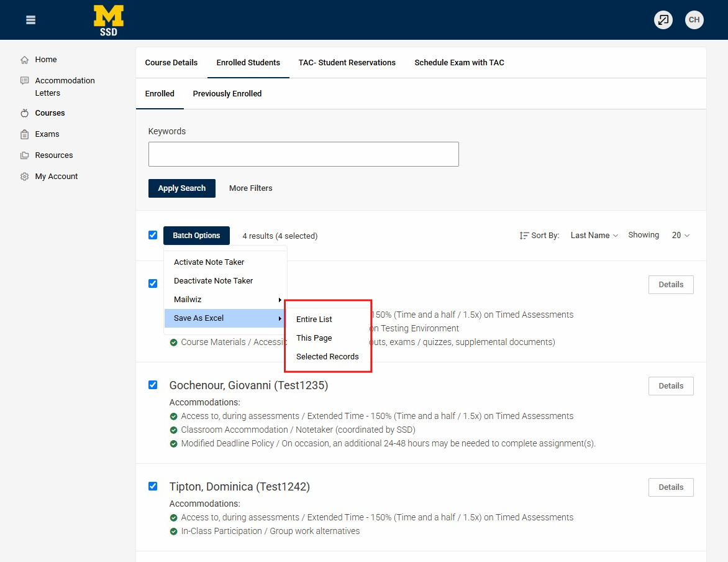Open Exams in the sidebar

[47, 134]
